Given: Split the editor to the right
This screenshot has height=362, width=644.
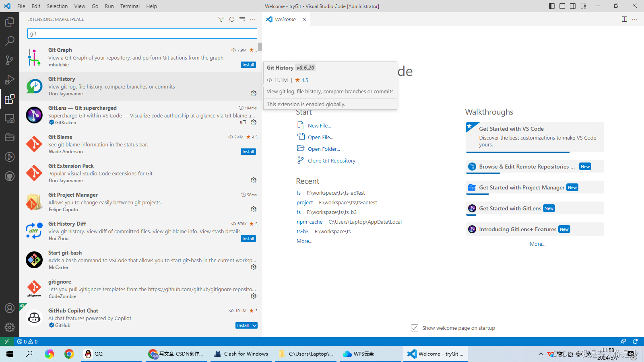Looking at the screenshot, I should (x=625, y=19).
